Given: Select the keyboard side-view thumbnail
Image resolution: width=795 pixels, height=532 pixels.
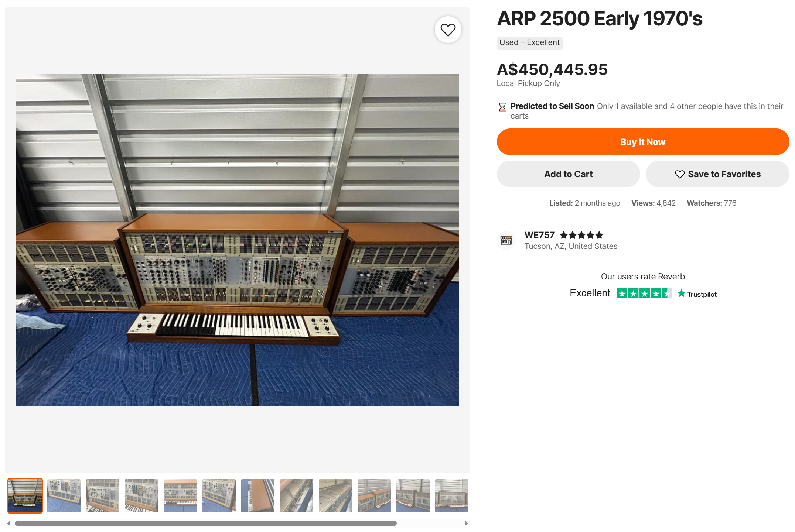Looking at the screenshot, I should (x=258, y=495).
